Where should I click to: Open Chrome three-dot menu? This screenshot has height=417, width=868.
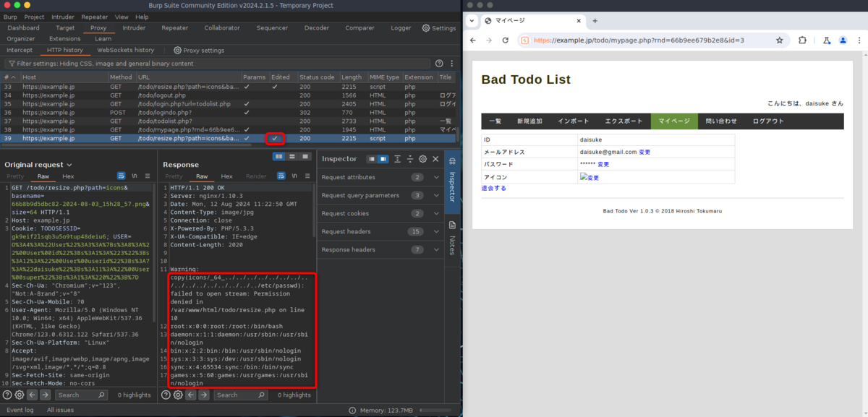pos(859,40)
